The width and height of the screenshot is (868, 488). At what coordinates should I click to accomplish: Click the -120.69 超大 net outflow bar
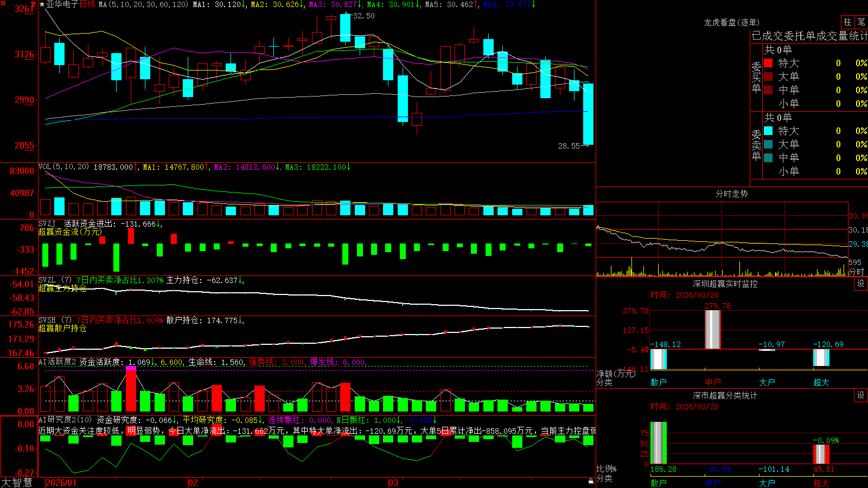tap(821, 357)
